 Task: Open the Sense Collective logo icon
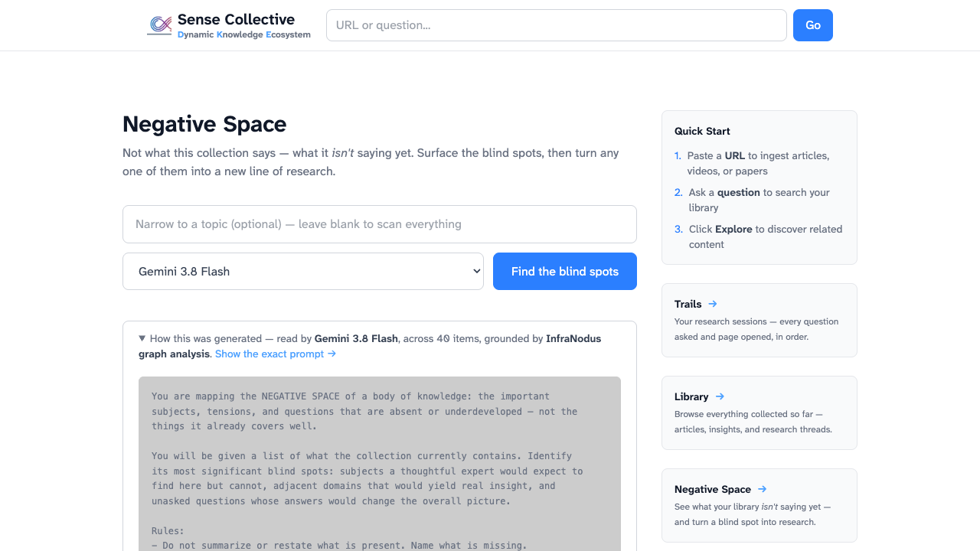coord(159,25)
